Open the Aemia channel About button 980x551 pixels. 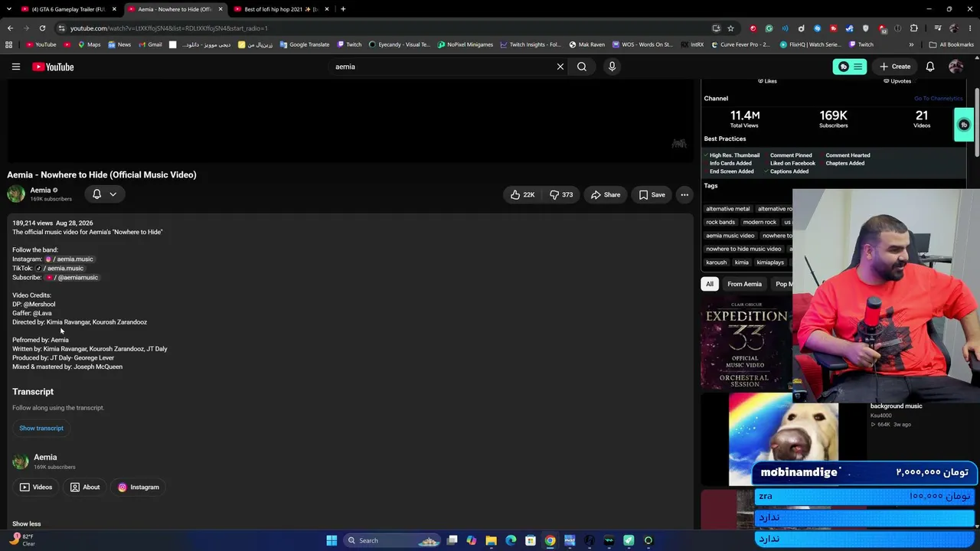85,487
